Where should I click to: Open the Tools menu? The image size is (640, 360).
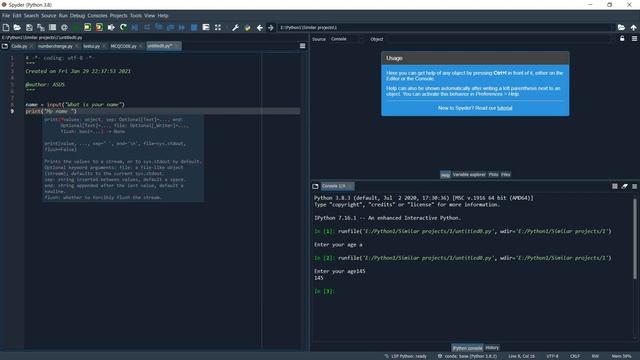pyautogui.click(x=136, y=16)
